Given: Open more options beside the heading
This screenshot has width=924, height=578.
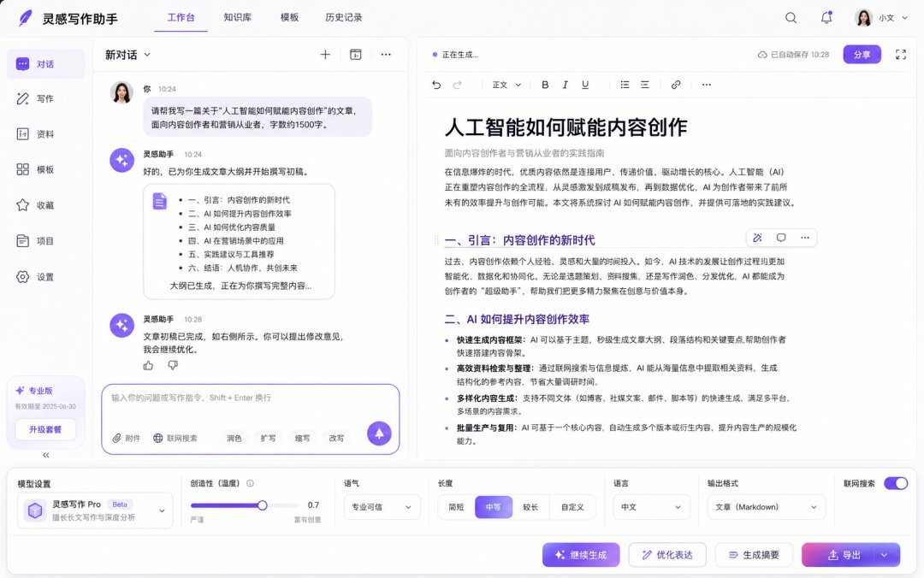Looking at the screenshot, I should click(x=805, y=238).
